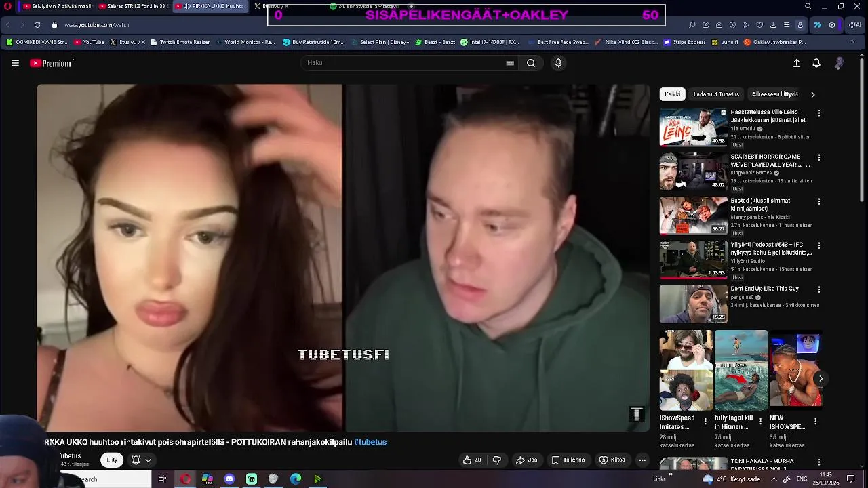Viewport: 868px width, 488px height.
Task: Open the on-screen keyboard in search box
Action: pyautogui.click(x=510, y=63)
